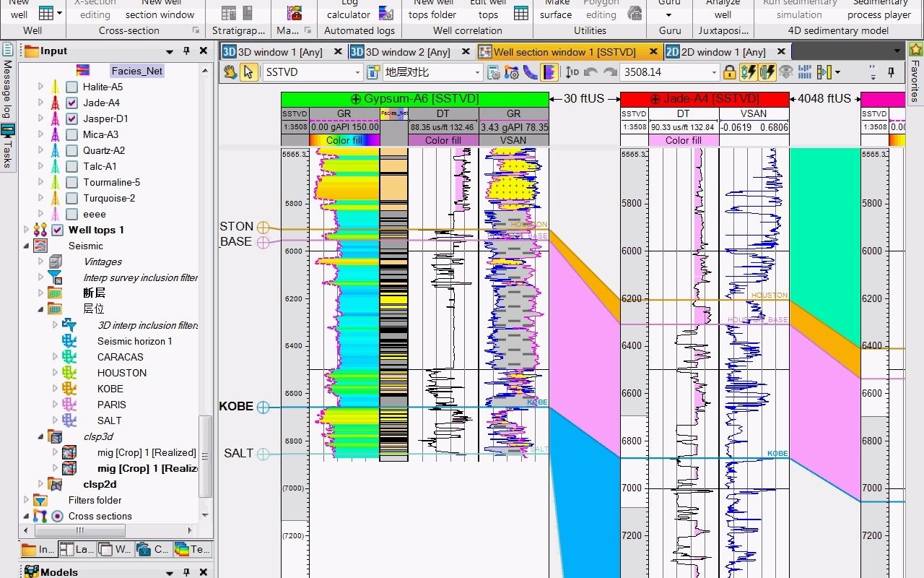
Task: Pin the Input pane with the pushpin
Action: (x=186, y=51)
